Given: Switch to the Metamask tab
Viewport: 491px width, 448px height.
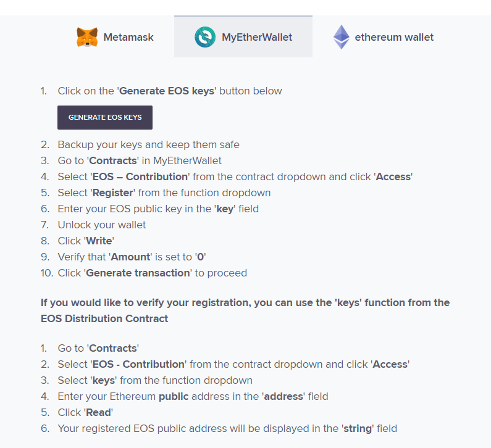Looking at the screenshot, I should [x=115, y=37].
